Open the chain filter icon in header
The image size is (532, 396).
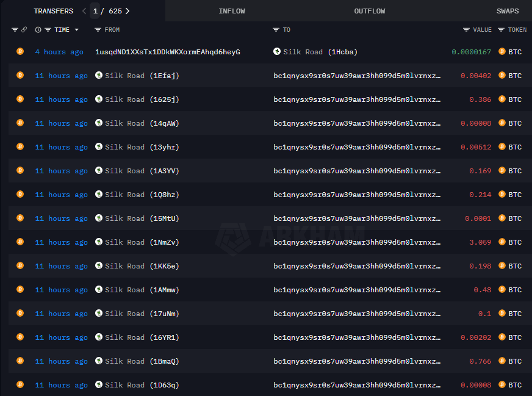[15, 29]
